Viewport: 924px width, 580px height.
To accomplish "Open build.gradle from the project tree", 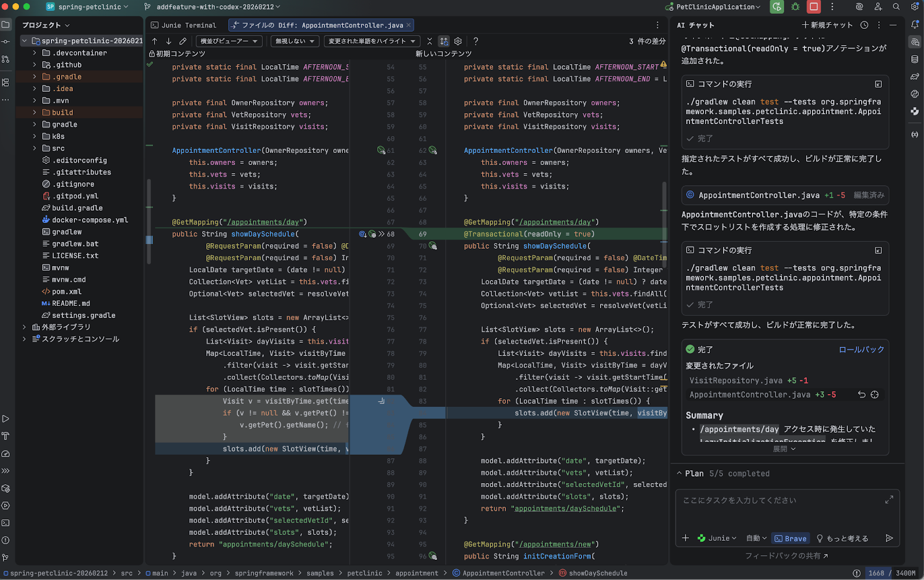I will [x=77, y=208].
